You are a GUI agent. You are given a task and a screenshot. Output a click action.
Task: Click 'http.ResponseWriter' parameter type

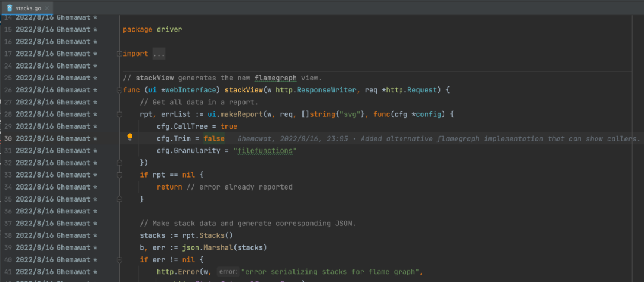click(315, 90)
